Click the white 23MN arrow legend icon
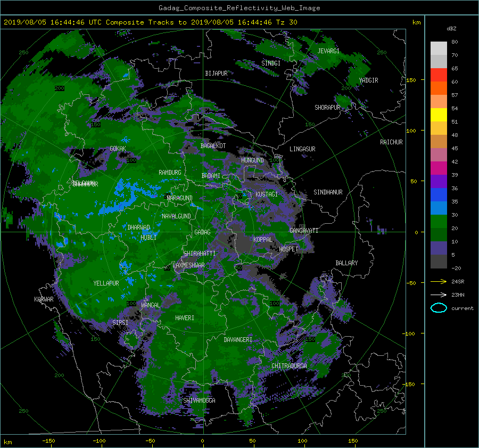Viewport: 479px width, 448px height. 439,295
